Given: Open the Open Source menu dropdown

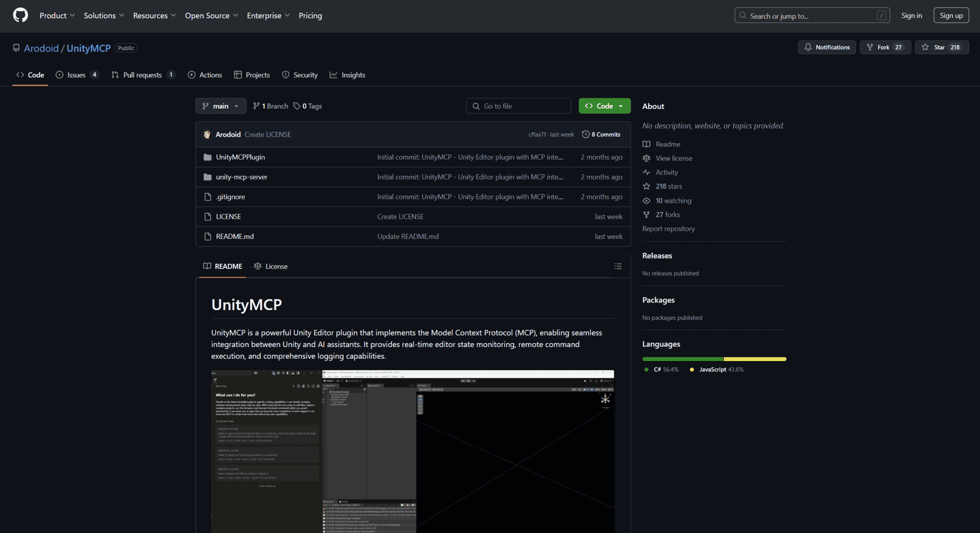Looking at the screenshot, I should (x=212, y=15).
